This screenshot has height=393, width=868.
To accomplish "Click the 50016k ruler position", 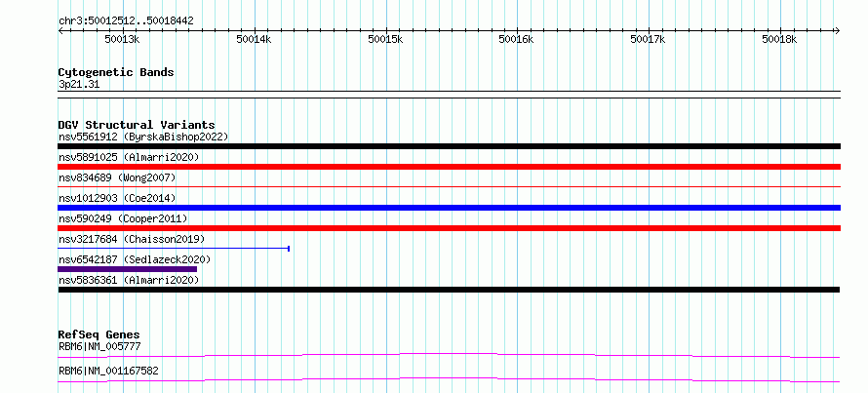I will (517, 39).
